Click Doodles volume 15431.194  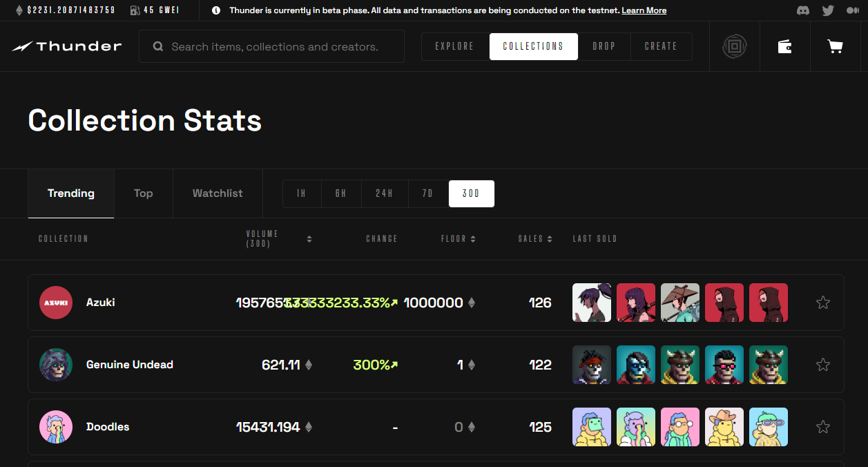point(268,427)
